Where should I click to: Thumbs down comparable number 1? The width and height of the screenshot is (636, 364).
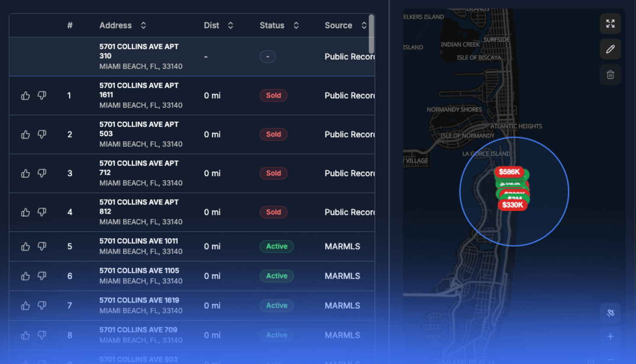point(42,96)
